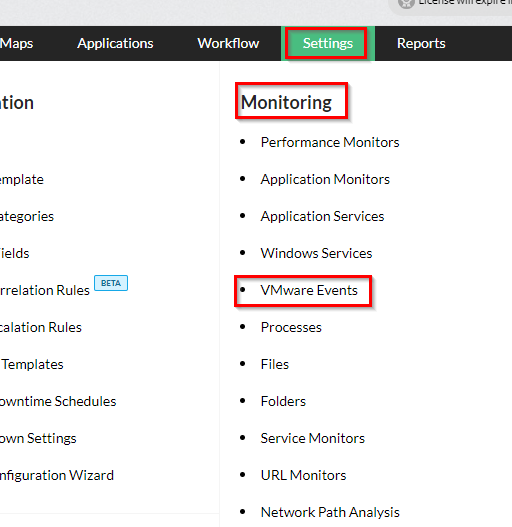Click the license expiry icon at top
Image resolution: width=512 pixels, height=527 pixels.
coord(406,3)
